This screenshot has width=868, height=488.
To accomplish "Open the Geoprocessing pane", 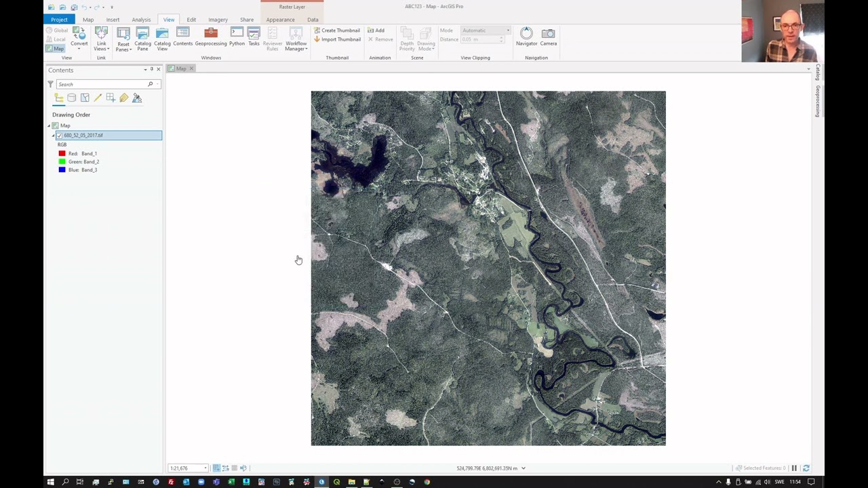I will (211, 37).
